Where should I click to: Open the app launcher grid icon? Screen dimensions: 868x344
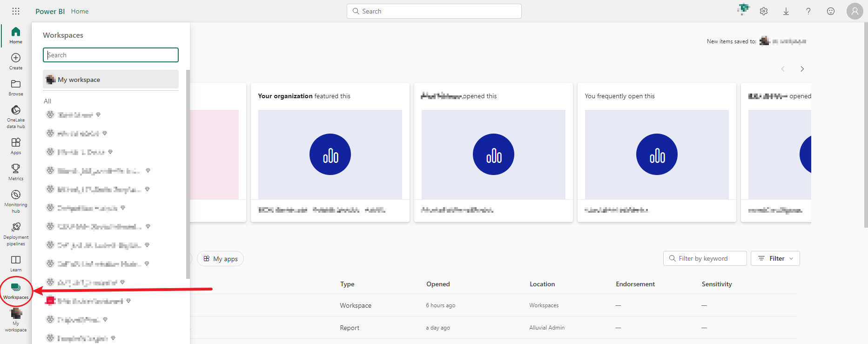click(x=16, y=11)
